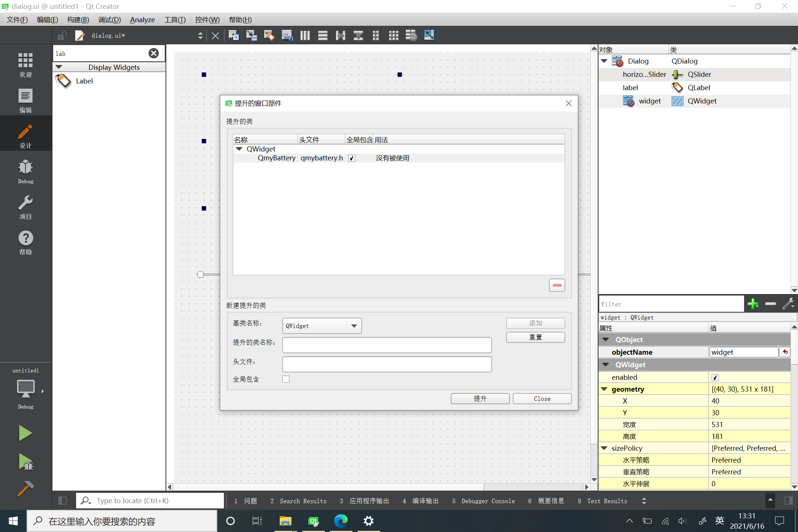
Task: Toggle the enabled property checkbox
Action: coord(715,377)
